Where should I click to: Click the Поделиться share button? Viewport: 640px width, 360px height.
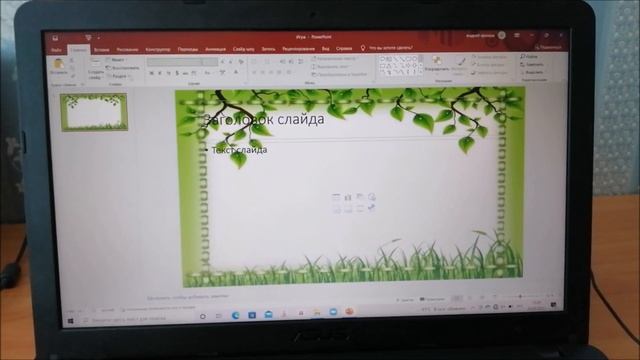click(549, 47)
